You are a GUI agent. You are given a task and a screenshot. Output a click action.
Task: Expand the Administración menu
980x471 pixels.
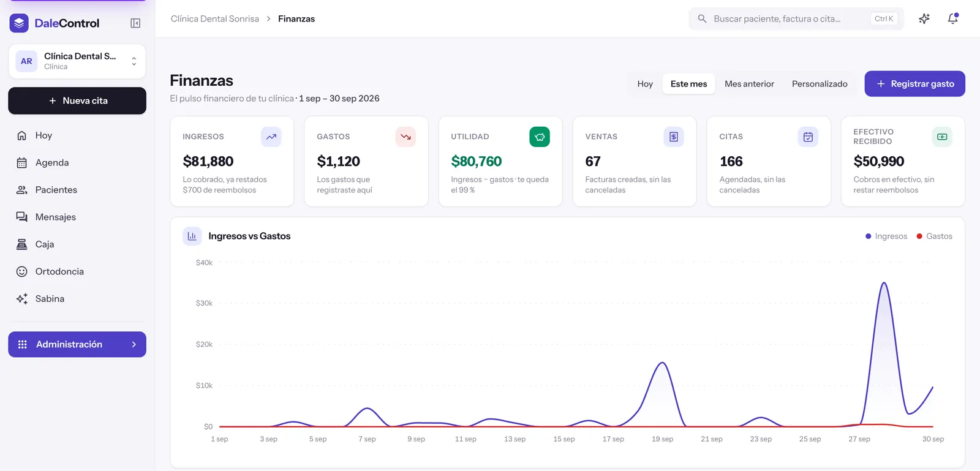click(77, 344)
